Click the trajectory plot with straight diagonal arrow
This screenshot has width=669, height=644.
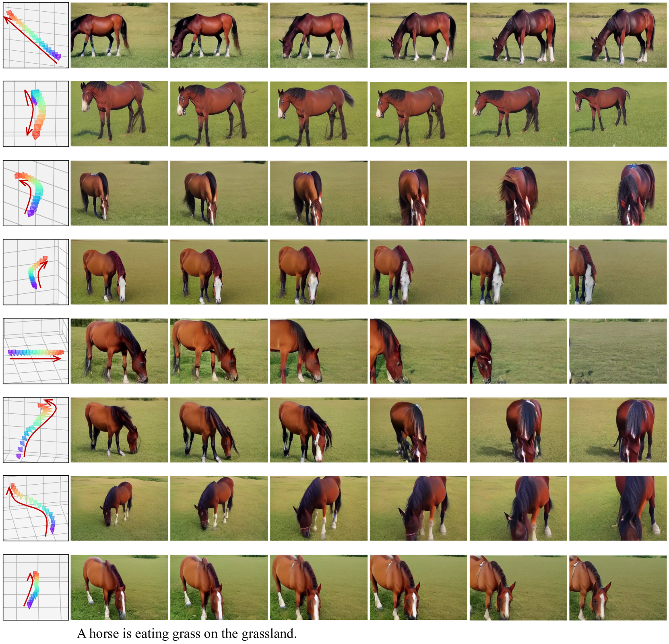click(36, 35)
